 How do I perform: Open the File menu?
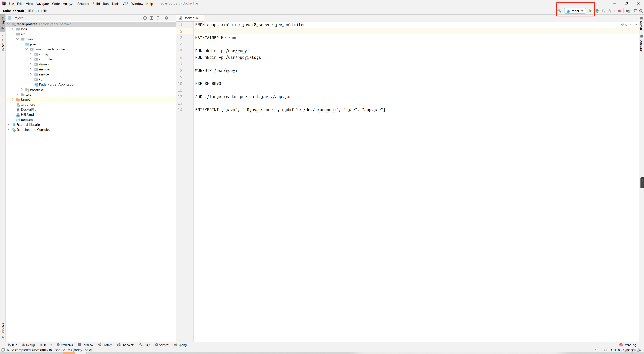pos(11,4)
